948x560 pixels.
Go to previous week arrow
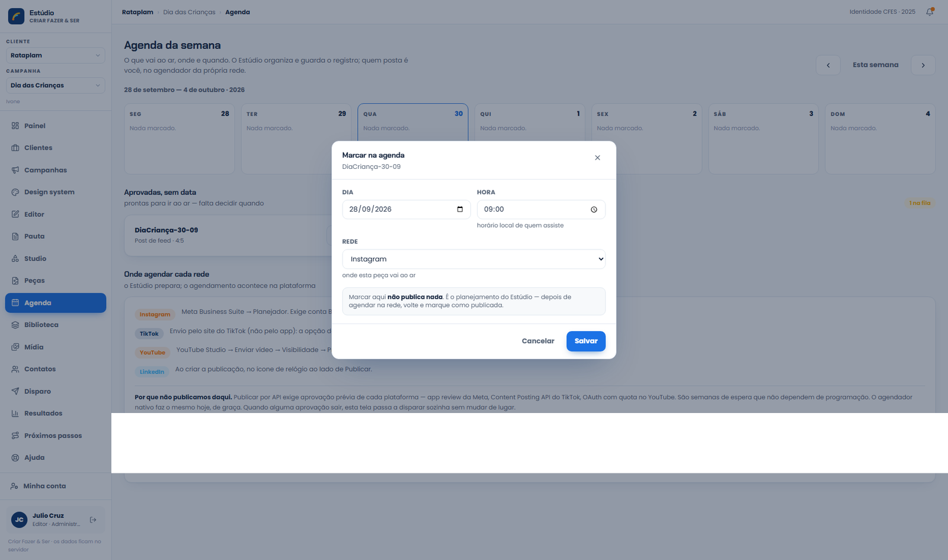coord(828,65)
